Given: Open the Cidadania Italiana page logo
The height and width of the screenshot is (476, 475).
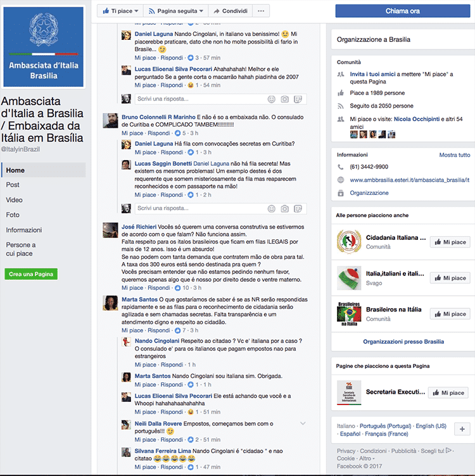Looking at the screenshot, I should pyautogui.click(x=349, y=242).
